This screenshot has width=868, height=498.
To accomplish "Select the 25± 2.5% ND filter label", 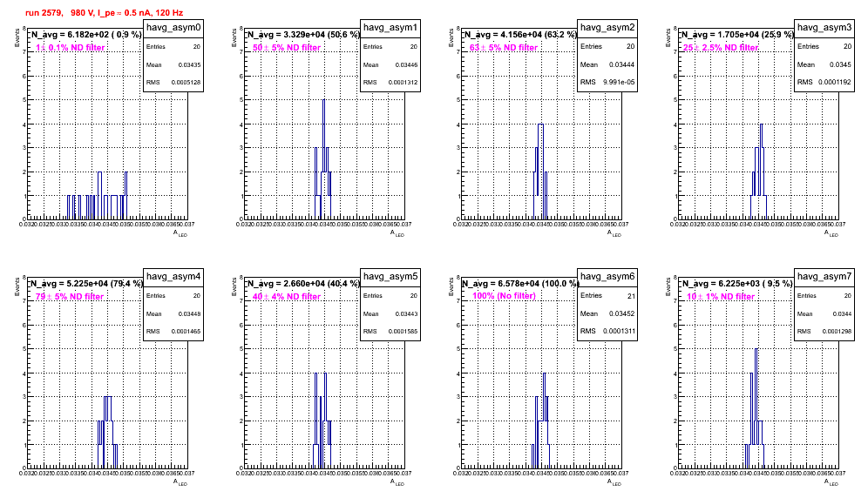I will point(721,48).
